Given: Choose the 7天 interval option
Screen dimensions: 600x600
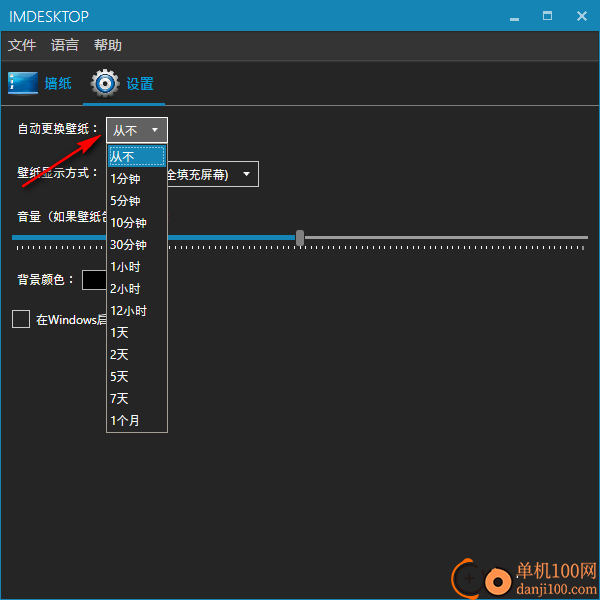Looking at the screenshot, I should coord(137,399).
